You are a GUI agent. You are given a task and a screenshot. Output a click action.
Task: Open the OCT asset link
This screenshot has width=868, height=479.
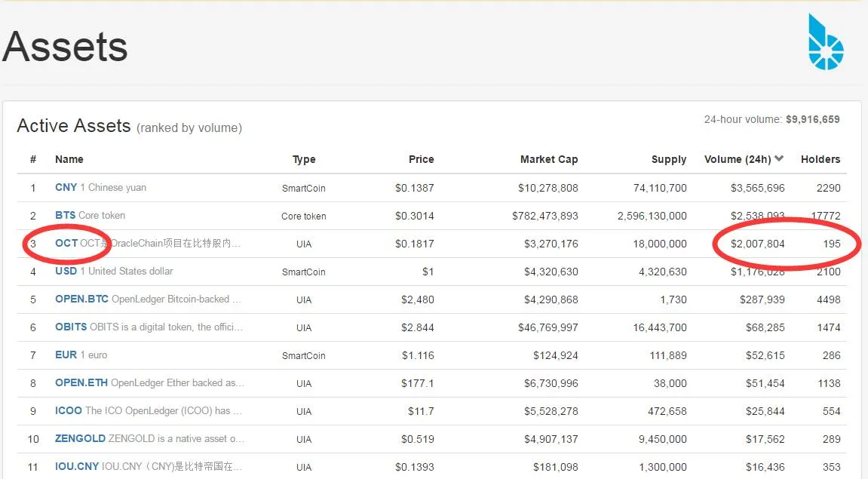66,243
